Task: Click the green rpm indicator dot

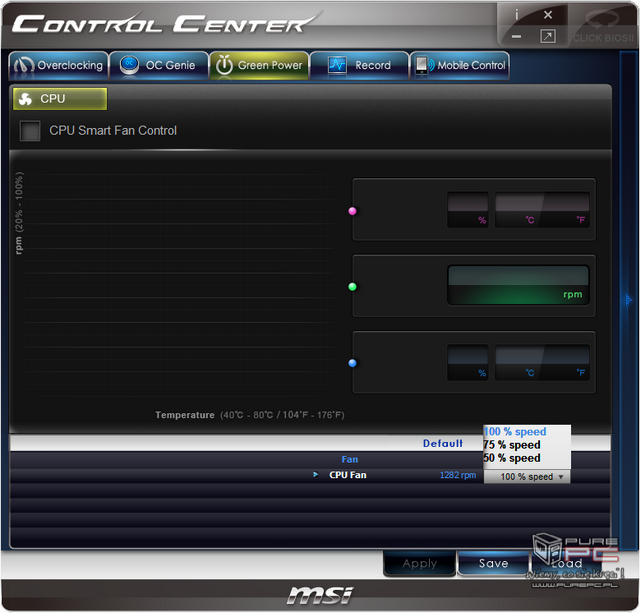Action: point(352,287)
